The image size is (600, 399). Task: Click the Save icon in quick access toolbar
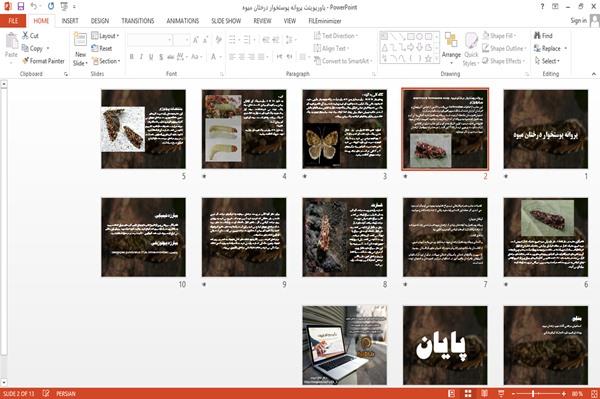tap(21, 7)
